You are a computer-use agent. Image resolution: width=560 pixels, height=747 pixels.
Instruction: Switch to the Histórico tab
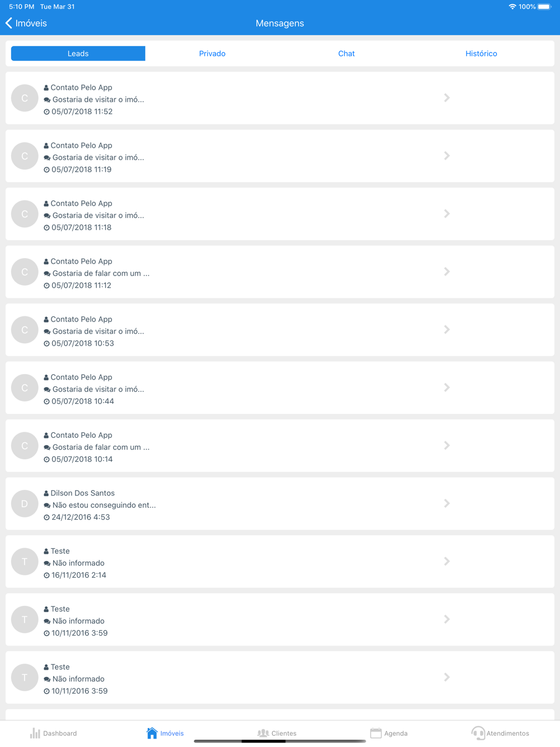click(481, 53)
